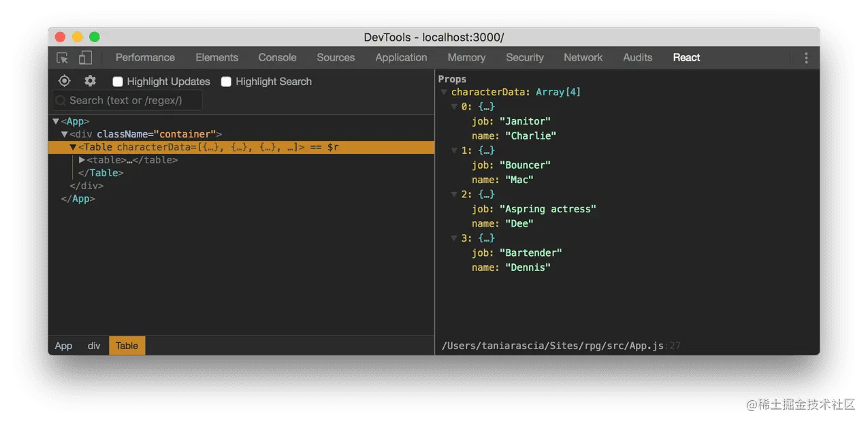Click Table in the breadcrumb bar

[x=127, y=346]
